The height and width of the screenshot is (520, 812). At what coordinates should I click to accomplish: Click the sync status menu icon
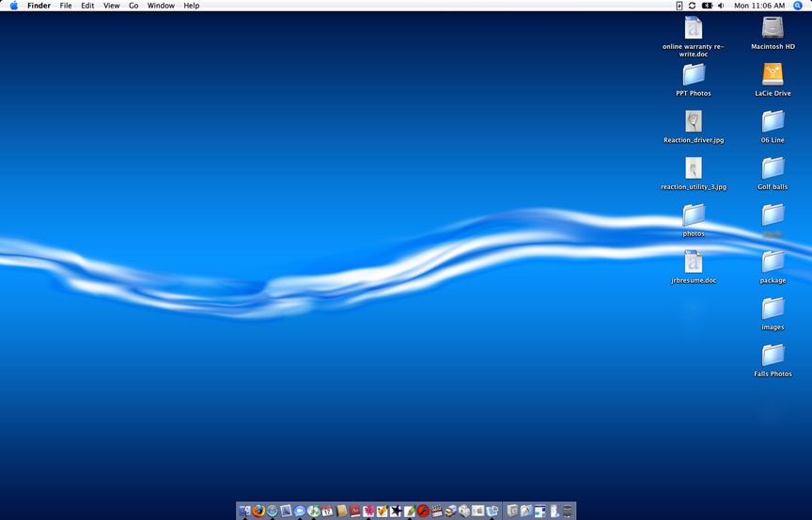coord(693,6)
